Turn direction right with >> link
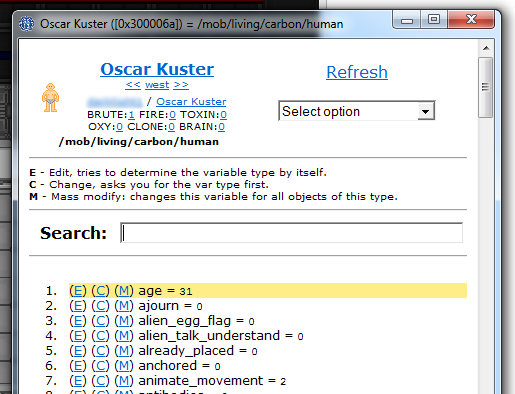This screenshot has width=515, height=394. [181, 85]
